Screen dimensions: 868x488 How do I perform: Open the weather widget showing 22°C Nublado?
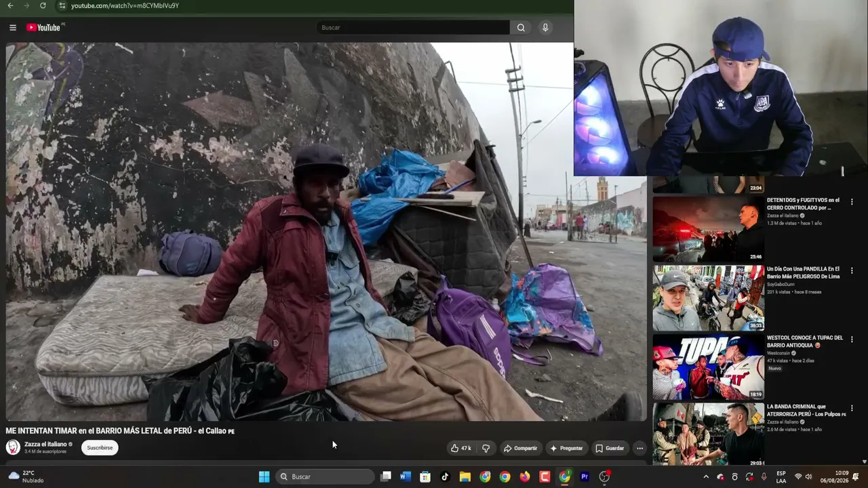tap(26, 476)
